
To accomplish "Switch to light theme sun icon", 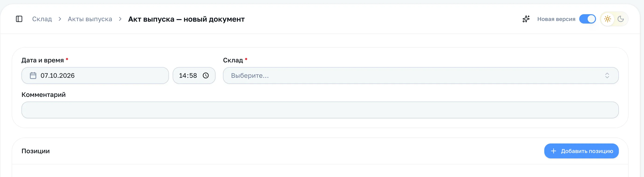I will 607,19.
